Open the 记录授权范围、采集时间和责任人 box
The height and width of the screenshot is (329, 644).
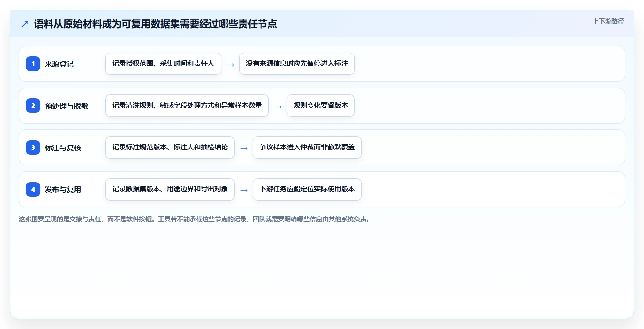click(163, 64)
